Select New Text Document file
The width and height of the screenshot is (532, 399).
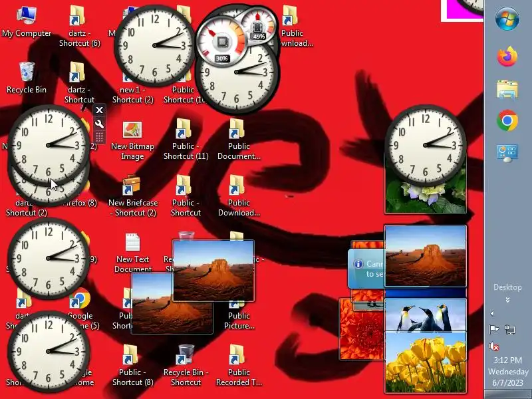(x=132, y=253)
